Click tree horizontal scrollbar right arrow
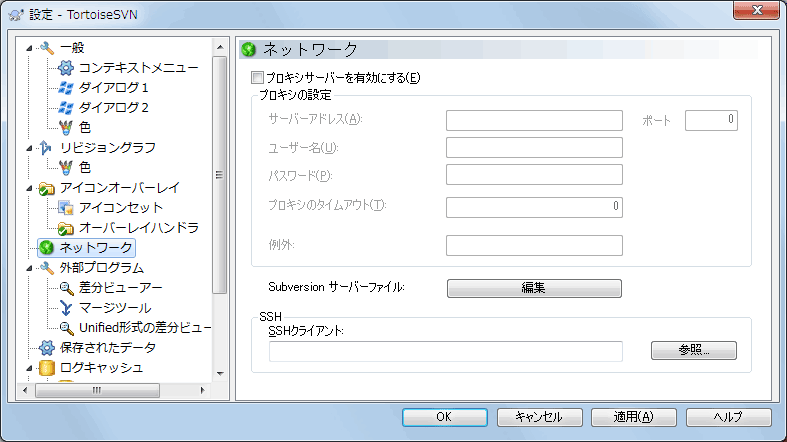Viewport: 787px width, 442px height. click(x=202, y=390)
